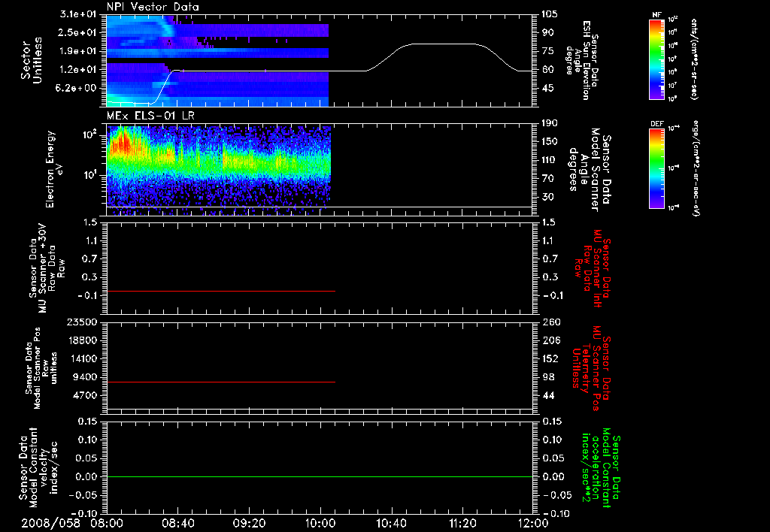Viewport: 770px width, 532px height.
Task: Click the DEF color scale bar
Action: tap(657, 168)
